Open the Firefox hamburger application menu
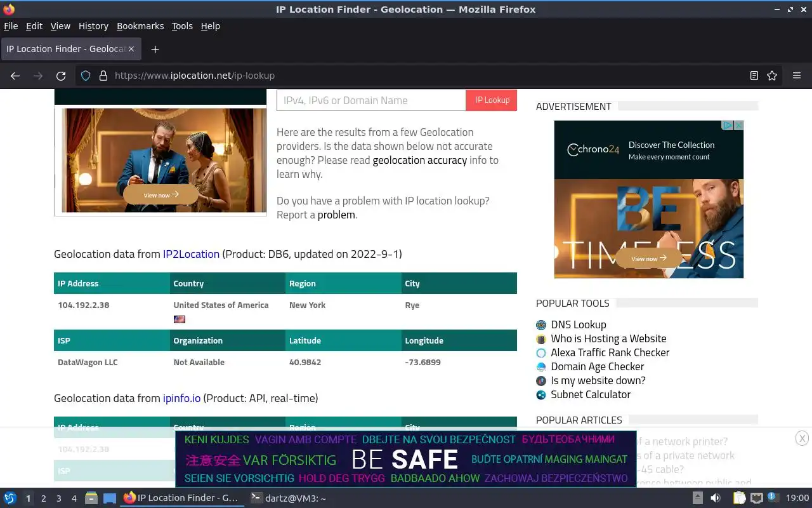Viewport: 812px width, 508px height. pyautogui.click(x=797, y=76)
